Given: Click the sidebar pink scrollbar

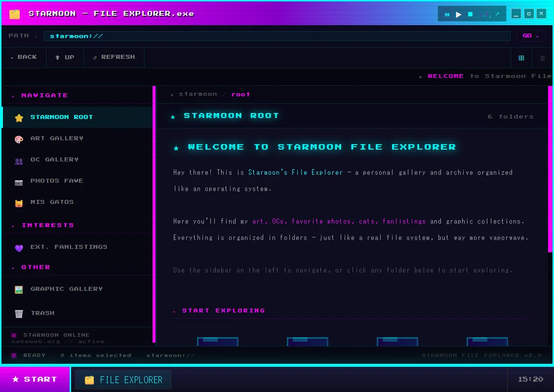Looking at the screenshot, I should pos(154,214).
